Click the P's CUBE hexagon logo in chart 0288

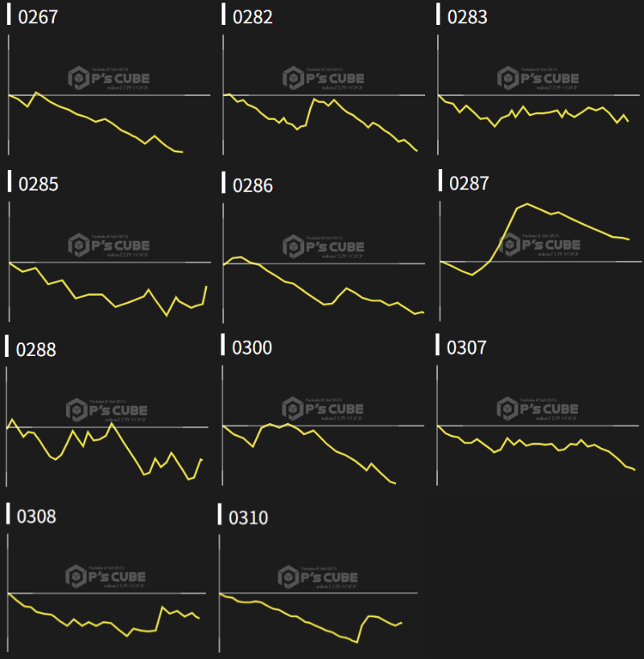pyautogui.click(x=76, y=411)
